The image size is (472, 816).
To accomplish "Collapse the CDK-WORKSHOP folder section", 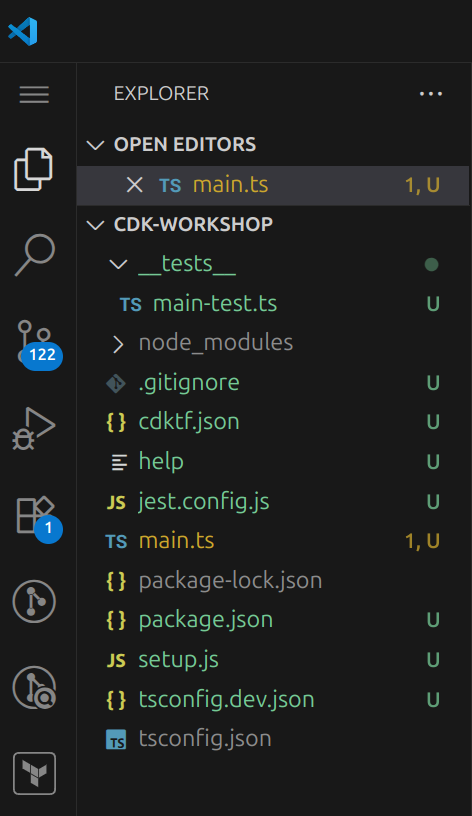I will (95, 225).
